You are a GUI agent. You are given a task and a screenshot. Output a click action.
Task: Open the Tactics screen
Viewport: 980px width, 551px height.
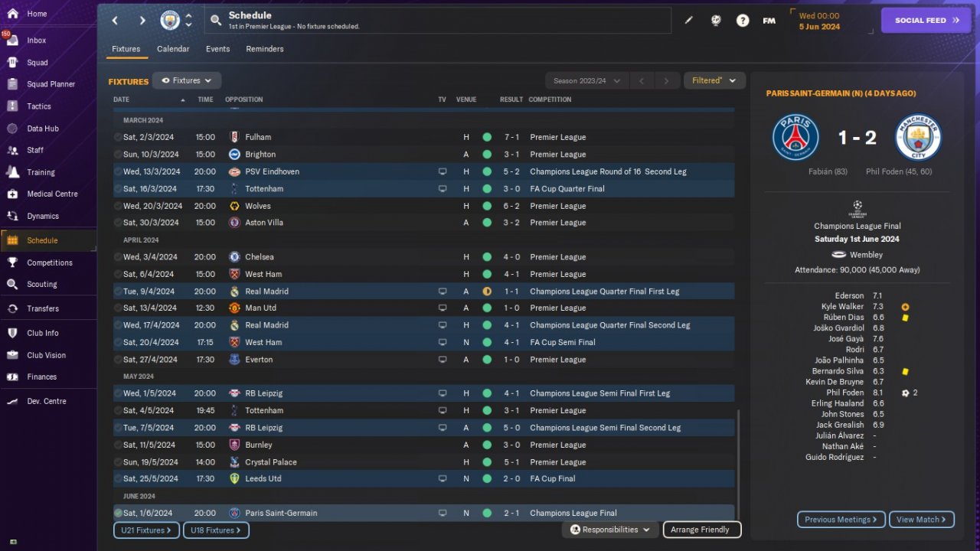point(38,106)
